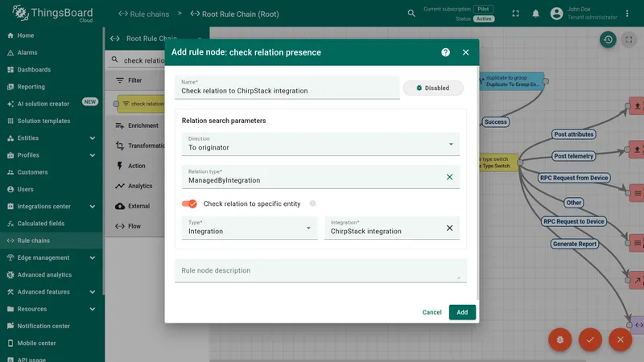Click the ThingsBoard logo
This screenshot has height=362, width=644.
(x=52, y=14)
